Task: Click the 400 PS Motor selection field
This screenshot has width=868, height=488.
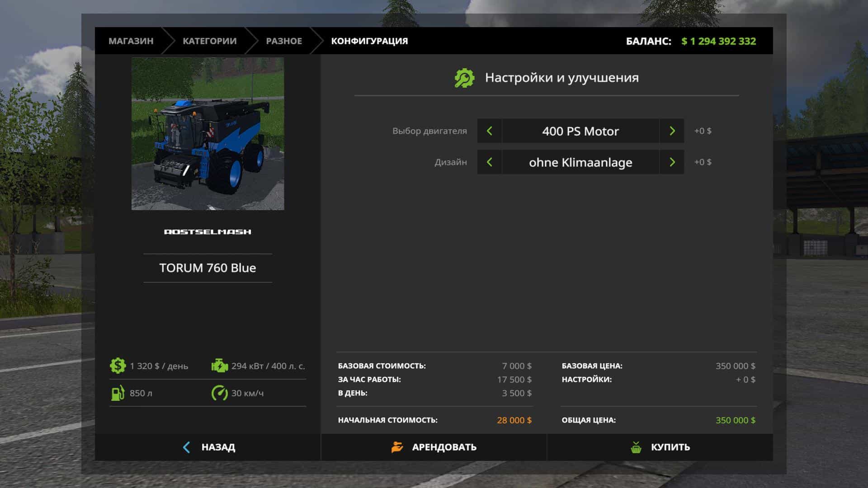Action: [580, 131]
